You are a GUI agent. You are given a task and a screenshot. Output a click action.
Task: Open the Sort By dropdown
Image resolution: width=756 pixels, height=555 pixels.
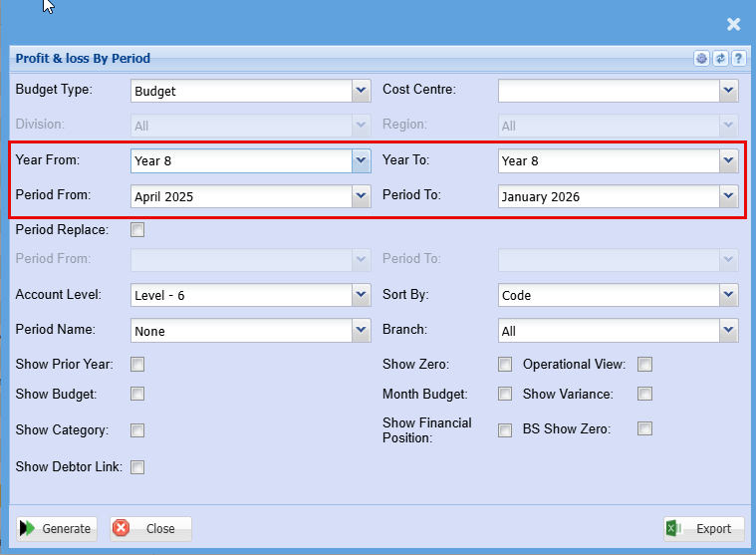click(728, 296)
